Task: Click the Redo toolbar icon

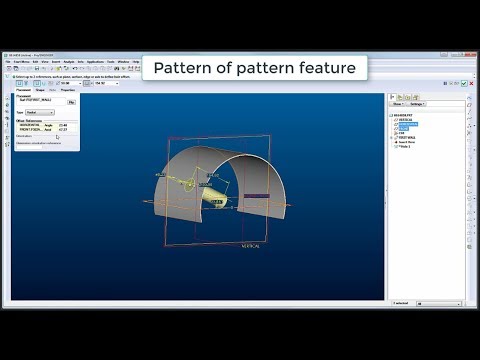Action: pyautogui.click(x=82, y=68)
